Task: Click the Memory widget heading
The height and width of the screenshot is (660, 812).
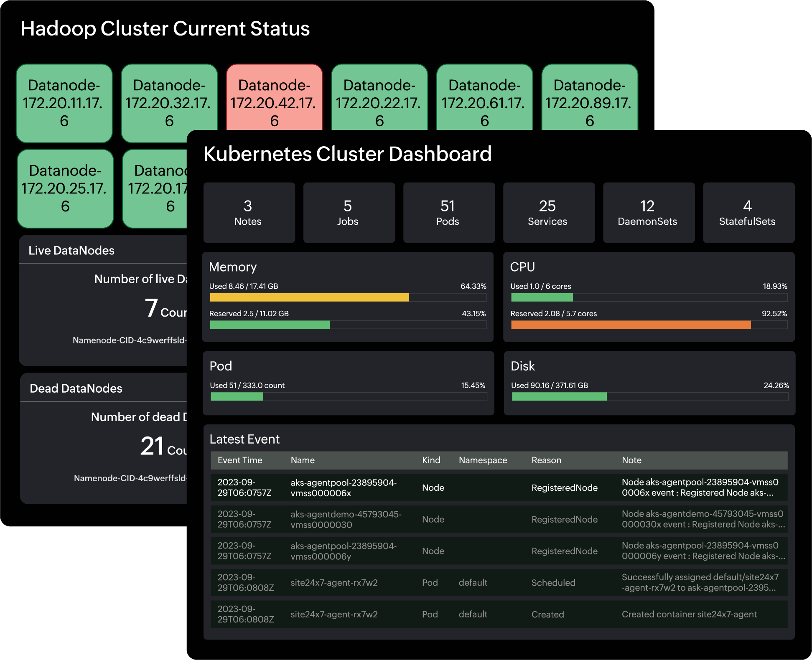Action: [x=233, y=267]
